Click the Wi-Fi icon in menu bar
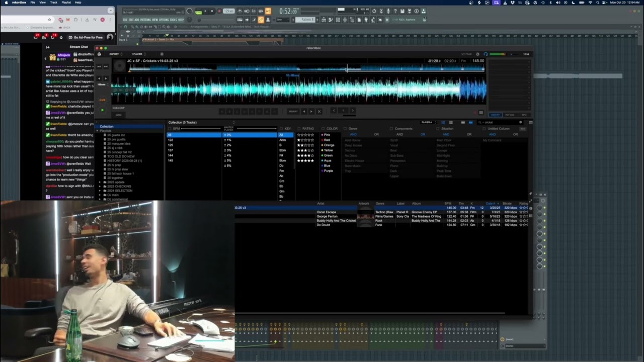 (x=590, y=3)
